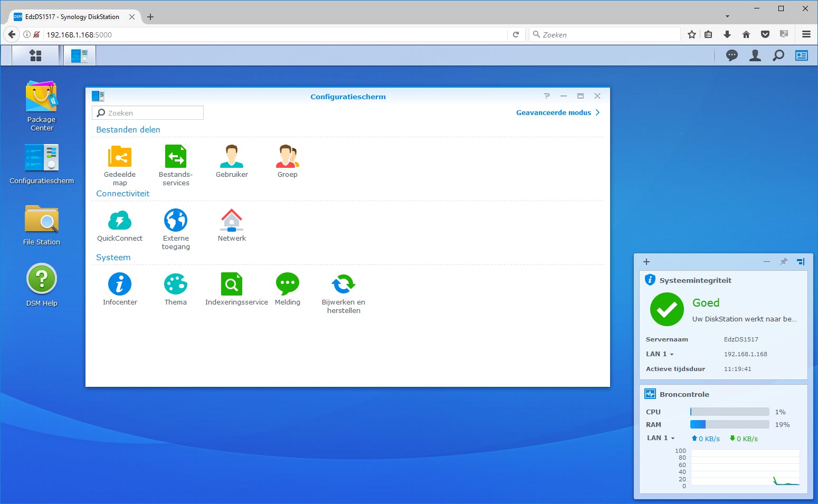The height and width of the screenshot is (504, 818).
Task: Click the browser Zoeken search box
Action: click(x=605, y=35)
